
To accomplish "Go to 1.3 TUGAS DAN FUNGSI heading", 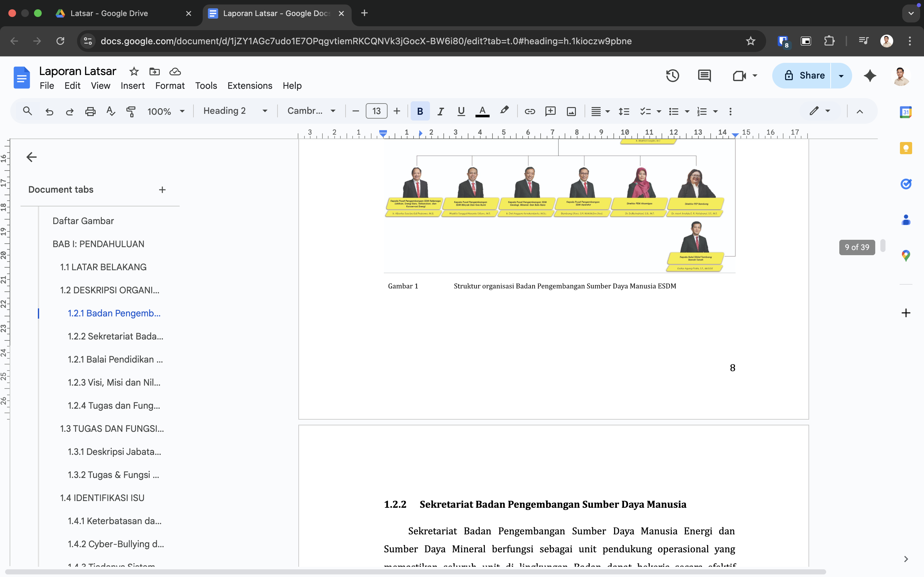I will tap(112, 429).
